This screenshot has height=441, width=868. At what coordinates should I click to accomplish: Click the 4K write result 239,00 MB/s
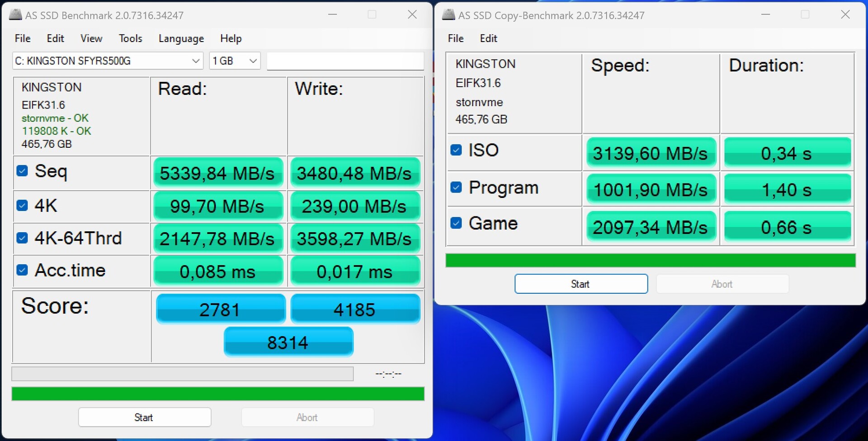click(355, 206)
